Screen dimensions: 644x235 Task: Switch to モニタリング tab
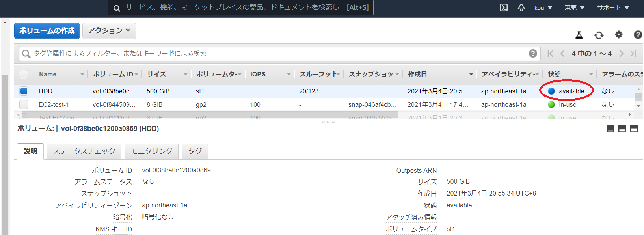(x=151, y=151)
